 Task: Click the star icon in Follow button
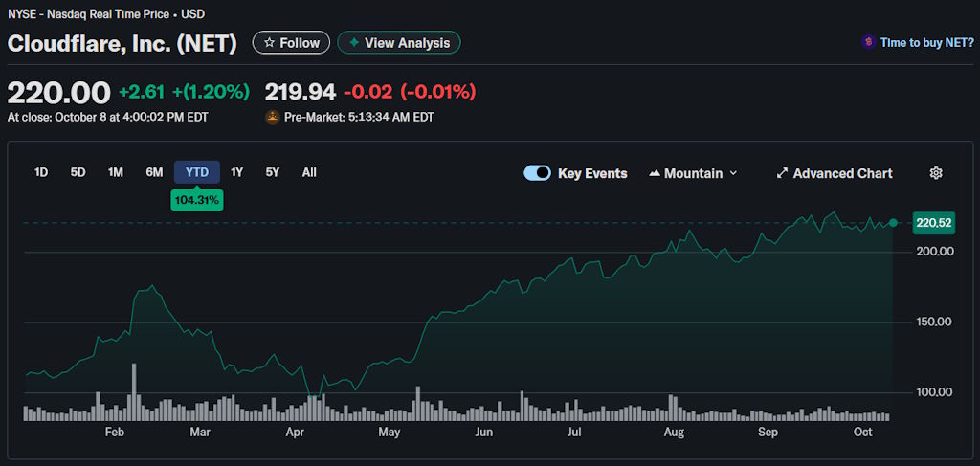269,43
